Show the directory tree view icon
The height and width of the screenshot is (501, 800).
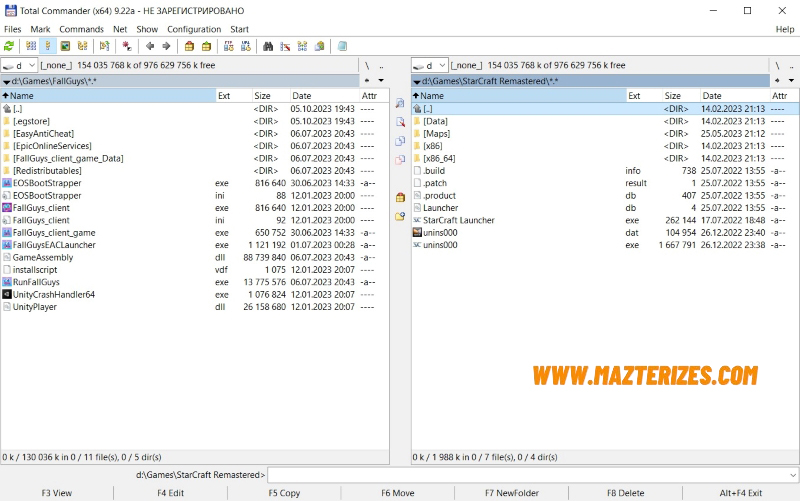click(x=82, y=46)
